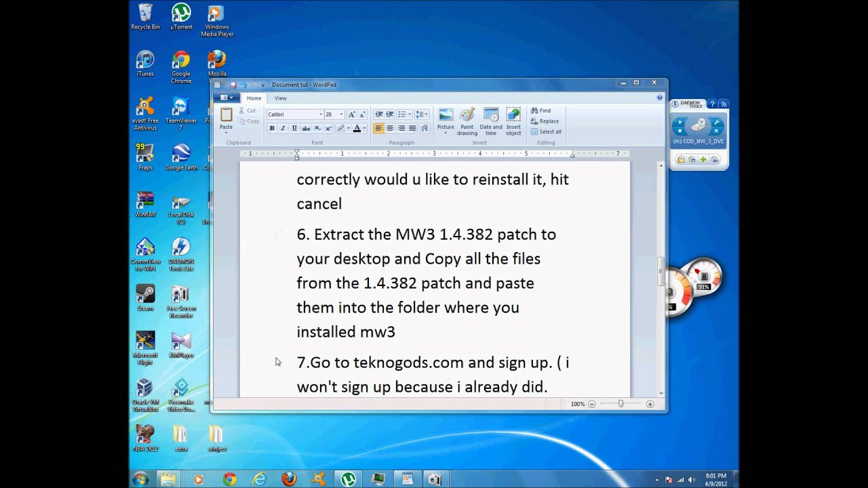This screenshot has height=488, width=868.
Task: Open the font color dropdown arrow
Action: point(364,128)
